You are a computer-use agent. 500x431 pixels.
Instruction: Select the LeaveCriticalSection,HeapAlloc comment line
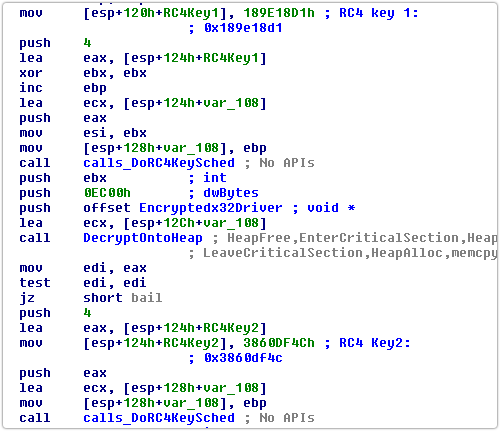click(343, 253)
